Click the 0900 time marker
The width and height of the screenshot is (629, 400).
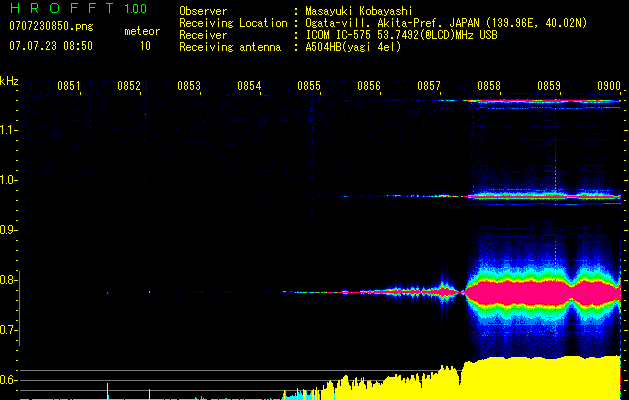pos(608,87)
